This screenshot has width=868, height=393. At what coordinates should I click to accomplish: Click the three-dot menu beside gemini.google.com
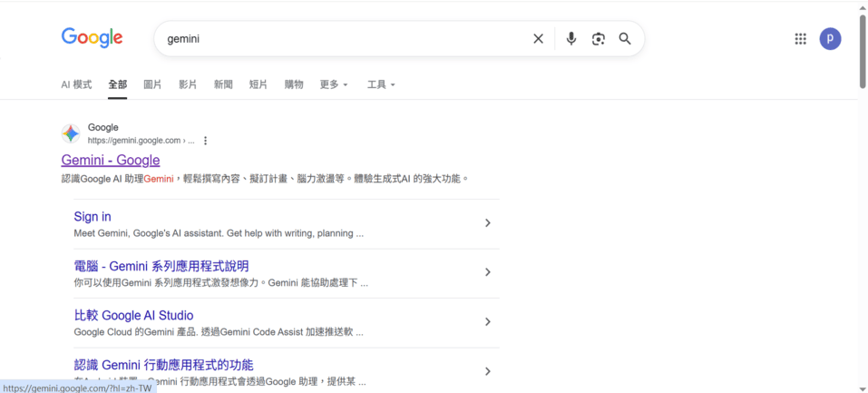206,141
